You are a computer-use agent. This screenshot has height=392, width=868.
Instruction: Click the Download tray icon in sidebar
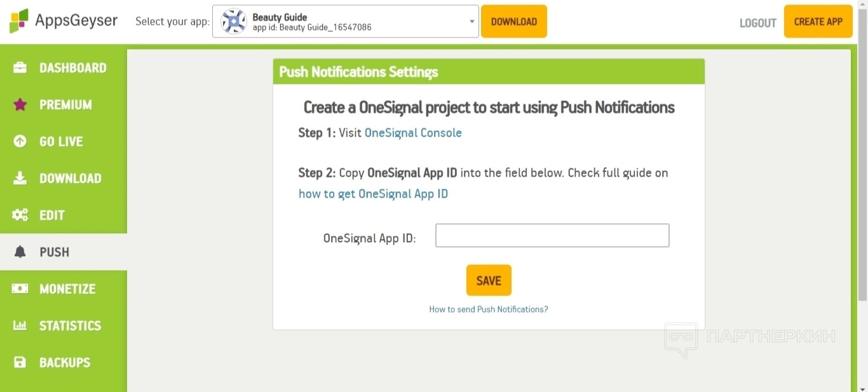pyautogui.click(x=20, y=179)
